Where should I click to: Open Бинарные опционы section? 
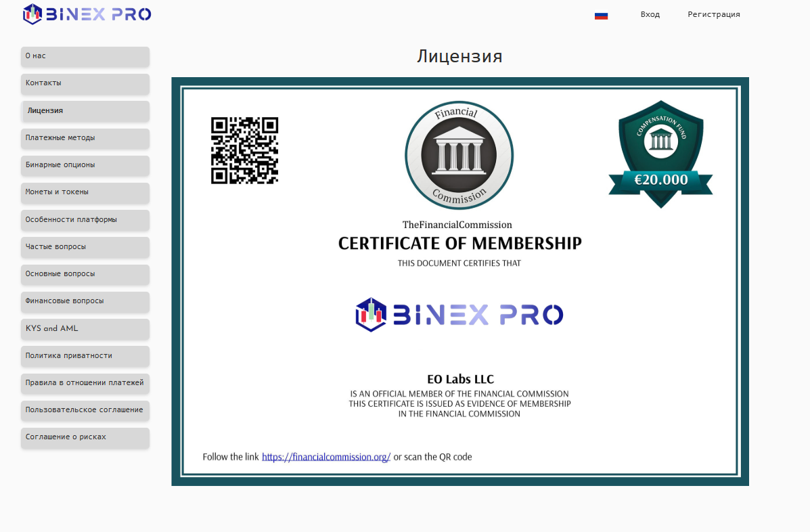(x=85, y=165)
